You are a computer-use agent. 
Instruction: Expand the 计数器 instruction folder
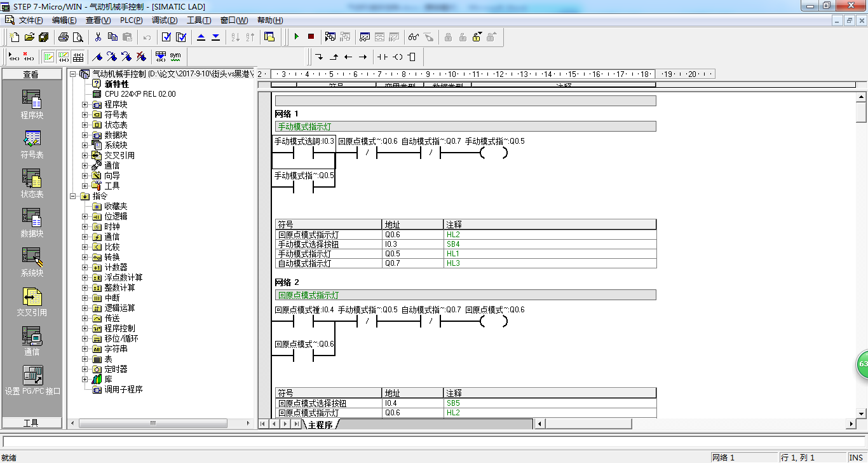(x=85, y=267)
